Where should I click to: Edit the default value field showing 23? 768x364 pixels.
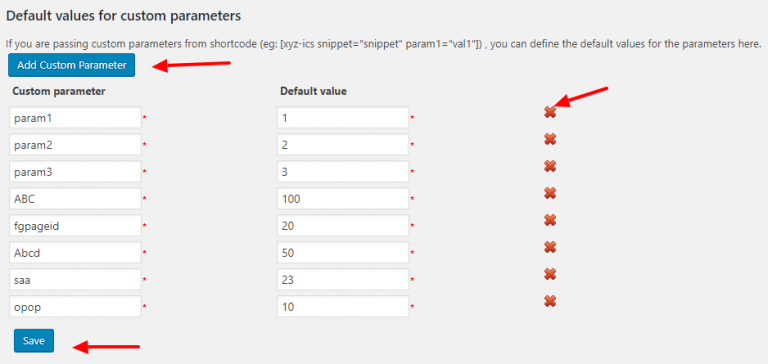point(343,279)
